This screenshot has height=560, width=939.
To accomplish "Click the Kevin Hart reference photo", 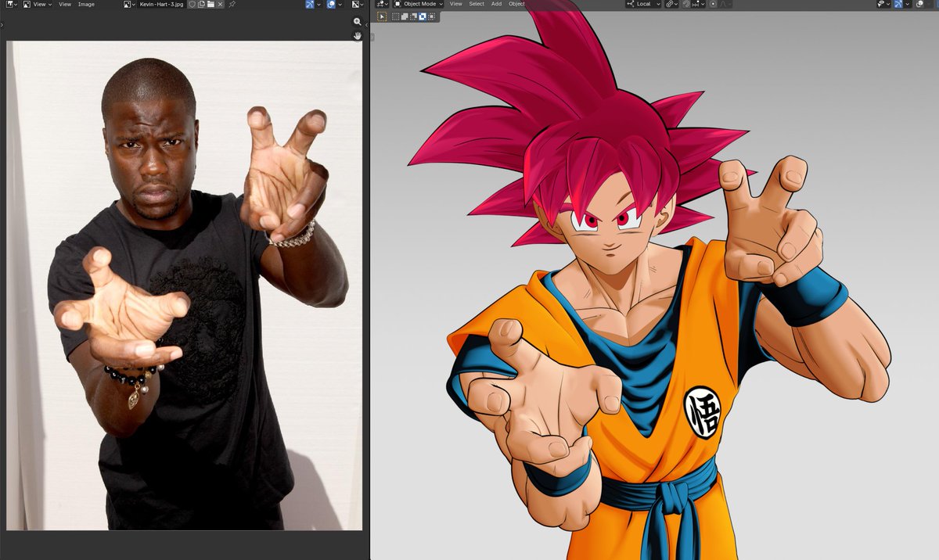I will [x=185, y=285].
